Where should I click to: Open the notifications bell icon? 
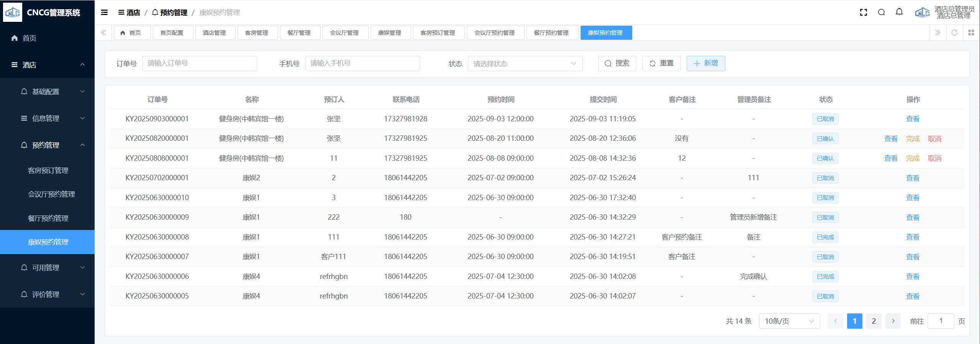tap(899, 12)
